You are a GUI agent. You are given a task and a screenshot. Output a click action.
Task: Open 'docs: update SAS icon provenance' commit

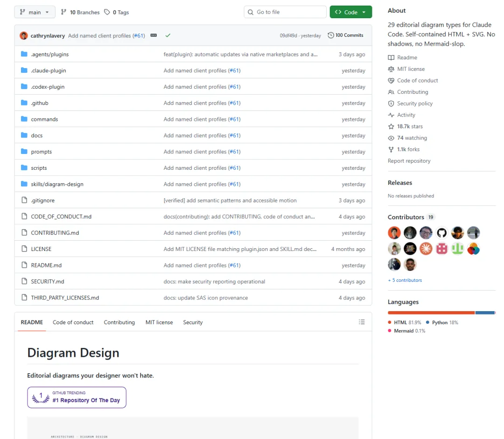click(x=206, y=298)
